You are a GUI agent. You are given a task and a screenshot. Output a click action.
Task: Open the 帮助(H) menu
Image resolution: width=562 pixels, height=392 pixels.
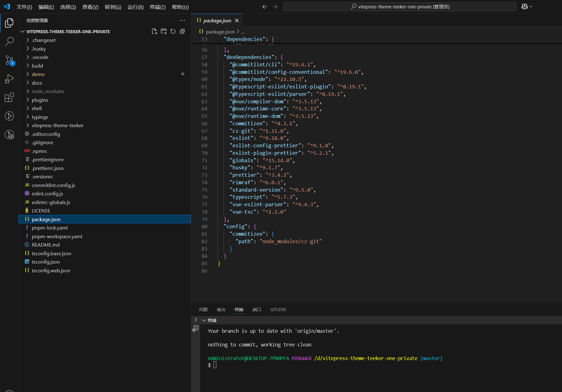click(x=180, y=7)
